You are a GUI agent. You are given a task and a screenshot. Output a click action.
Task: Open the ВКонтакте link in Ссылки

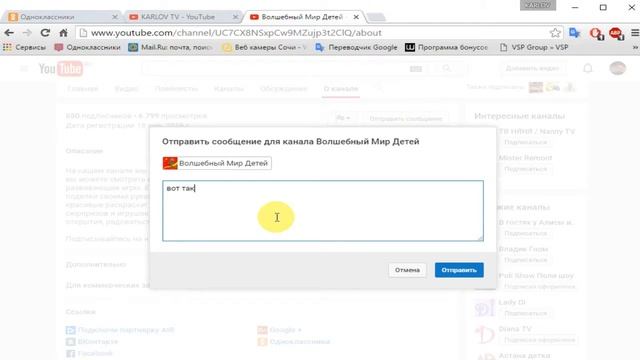pyautogui.click(x=92, y=341)
